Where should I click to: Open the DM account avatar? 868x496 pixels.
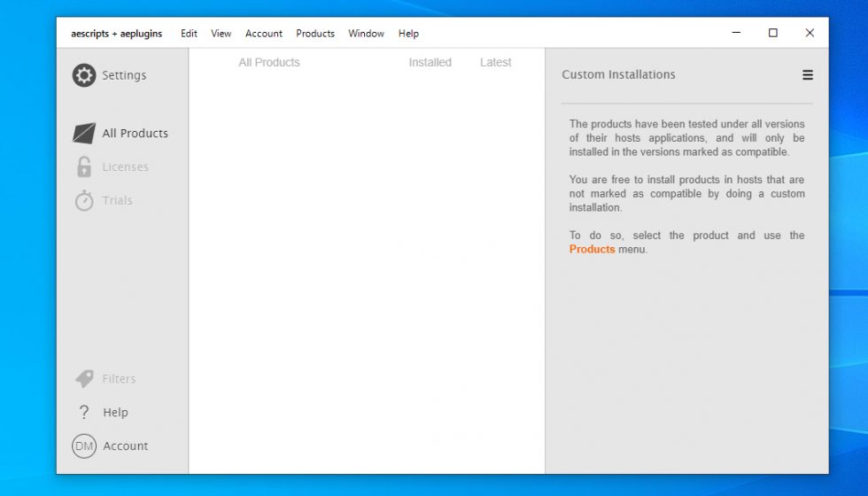tap(84, 446)
